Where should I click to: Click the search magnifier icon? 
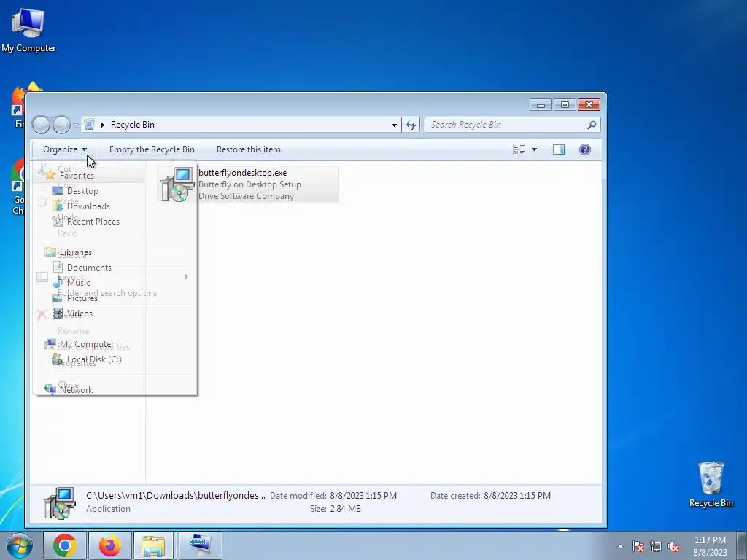coord(592,125)
